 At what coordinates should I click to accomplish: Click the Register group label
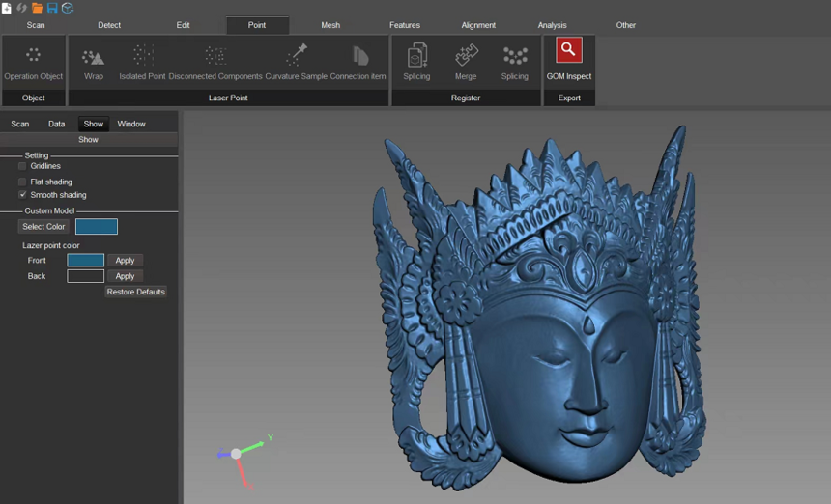[x=466, y=98]
